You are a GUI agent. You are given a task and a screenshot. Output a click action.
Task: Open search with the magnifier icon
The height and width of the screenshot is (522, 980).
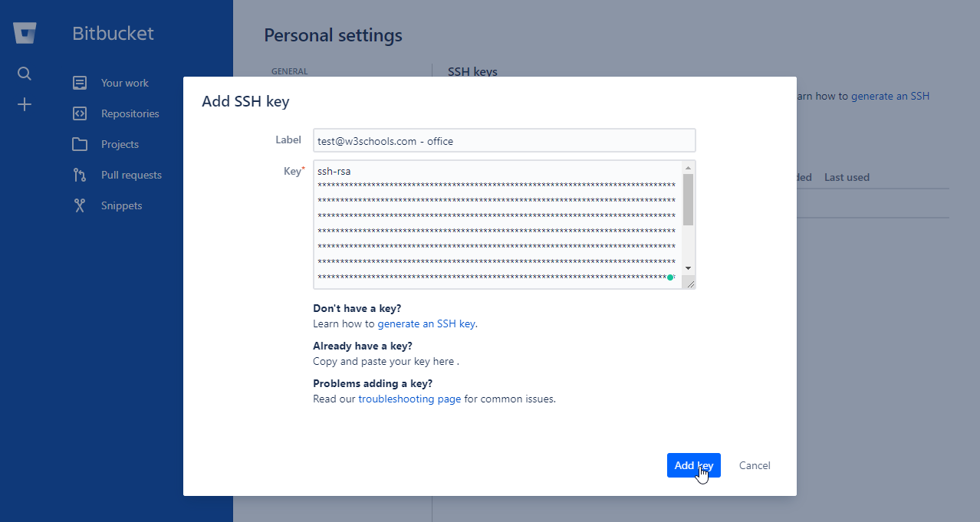click(25, 74)
